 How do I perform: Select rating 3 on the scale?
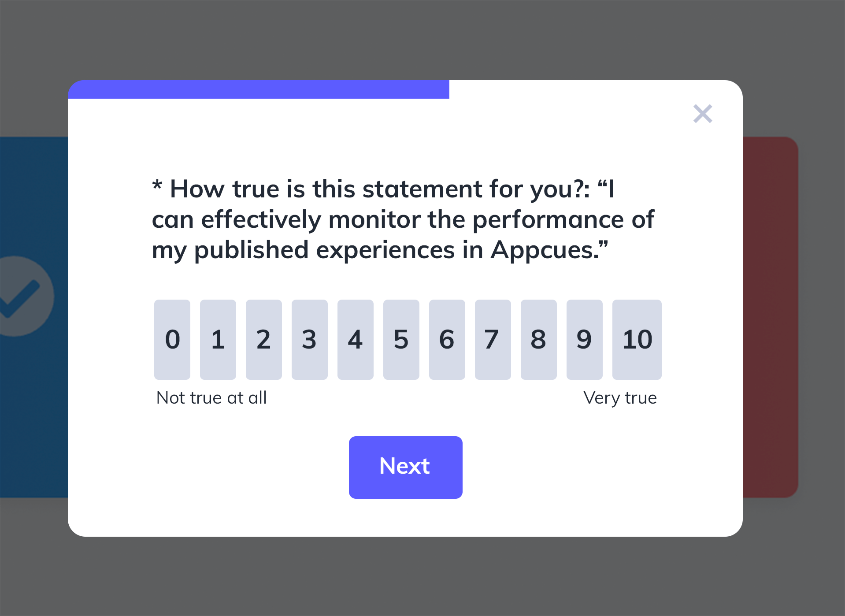point(310,339)
